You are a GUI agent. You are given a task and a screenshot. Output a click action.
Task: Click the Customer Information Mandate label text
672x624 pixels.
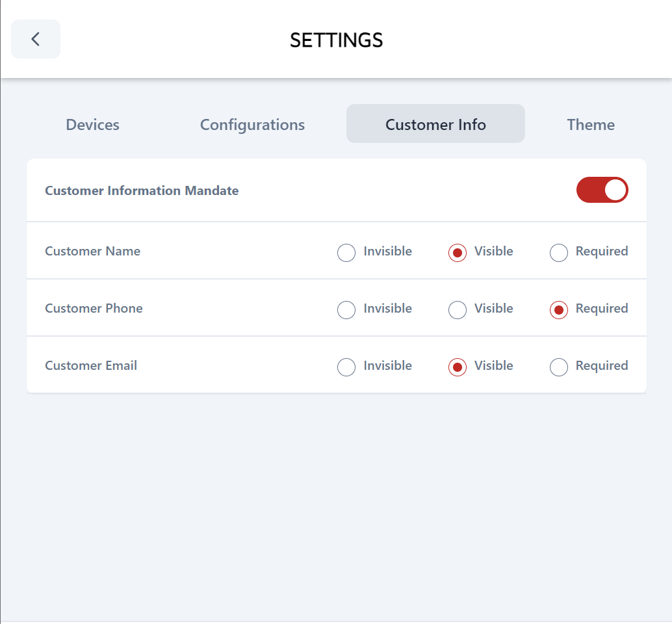[x=142, y=190]
